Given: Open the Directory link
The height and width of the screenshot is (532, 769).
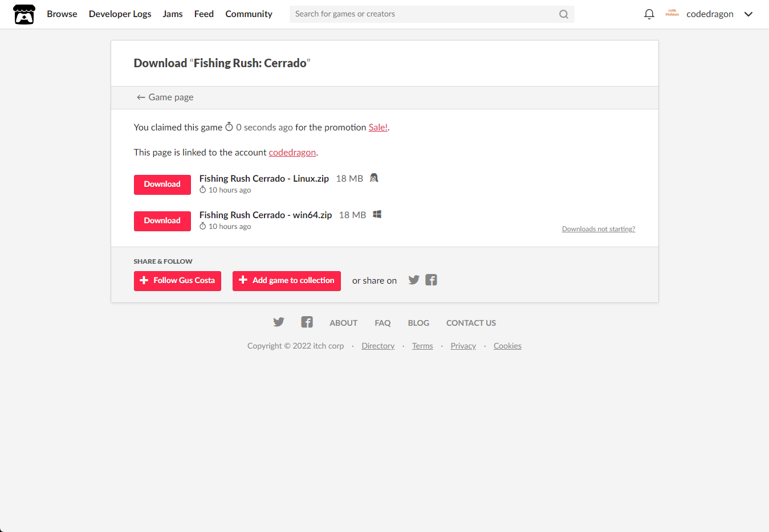Looking at the screenshot, I should click(x=378, y=346).
